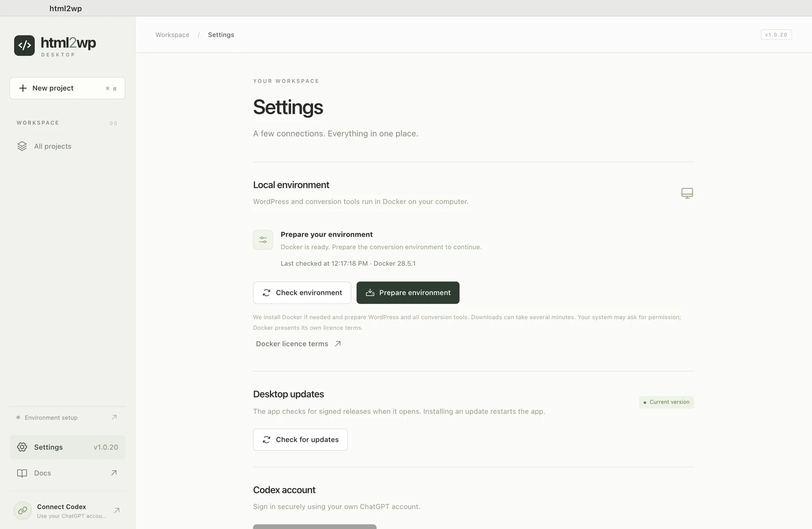Click the Settings page heading
812x529 pixels.
pyautogui.click(x=288, y=108)
